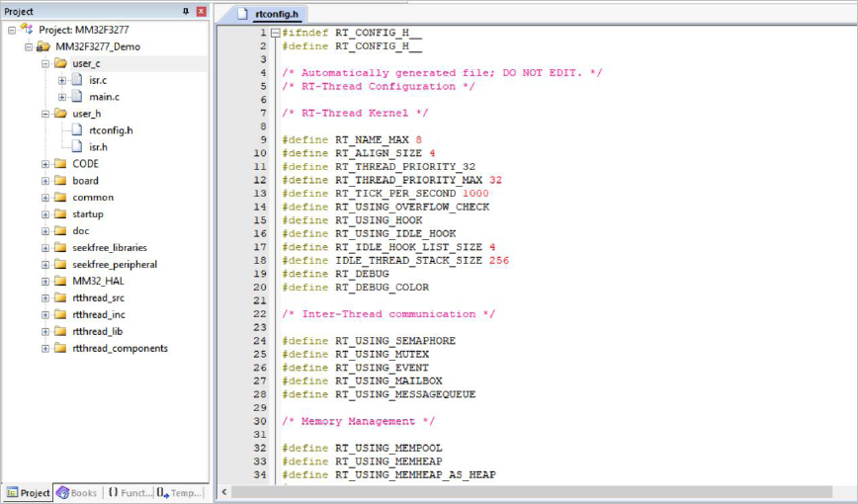858x504 pixels.
Task: Expand the rtthread_inc folder
Action: pos(45,315)
